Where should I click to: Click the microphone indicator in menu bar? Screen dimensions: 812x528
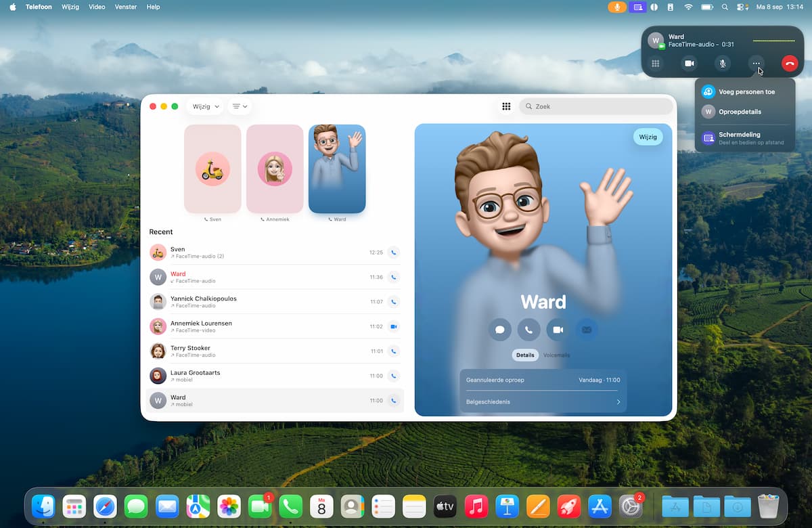click(x=616, y=7)
